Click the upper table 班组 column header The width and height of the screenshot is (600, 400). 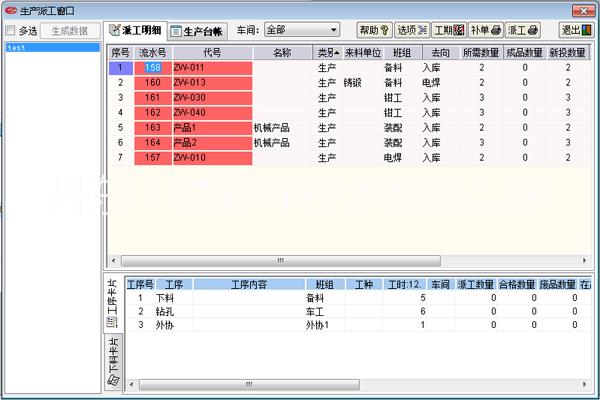[x=402, y=53]
